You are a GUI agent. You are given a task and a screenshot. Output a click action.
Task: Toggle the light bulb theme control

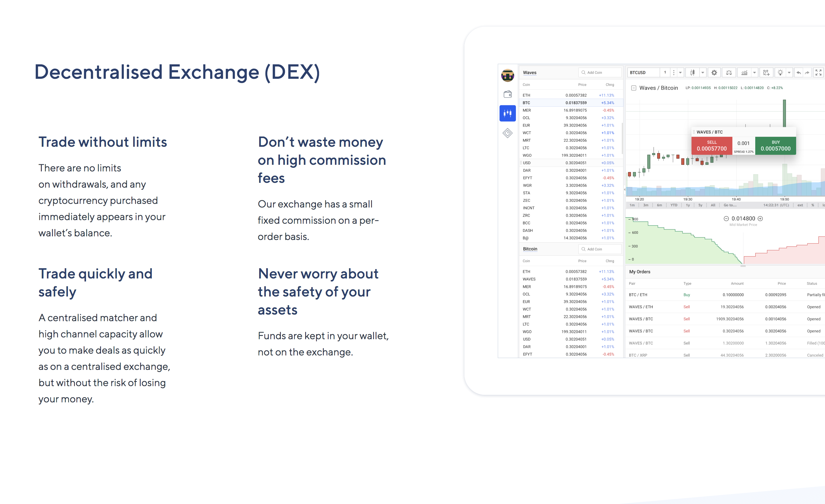[x=781, y=73]
